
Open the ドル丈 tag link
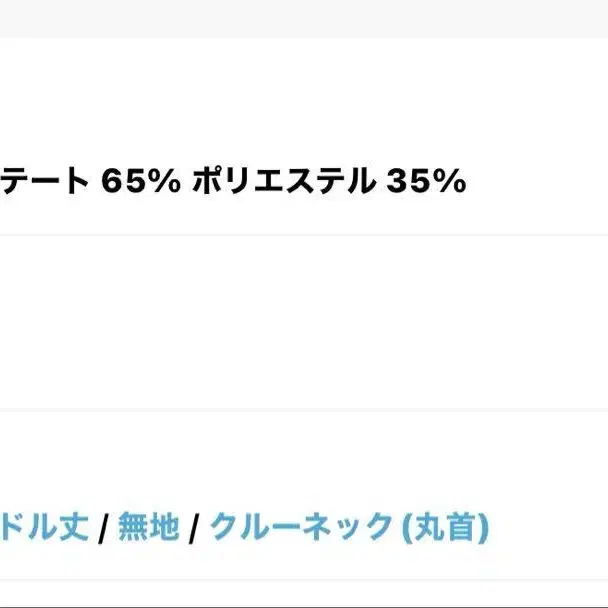[45, 525]
